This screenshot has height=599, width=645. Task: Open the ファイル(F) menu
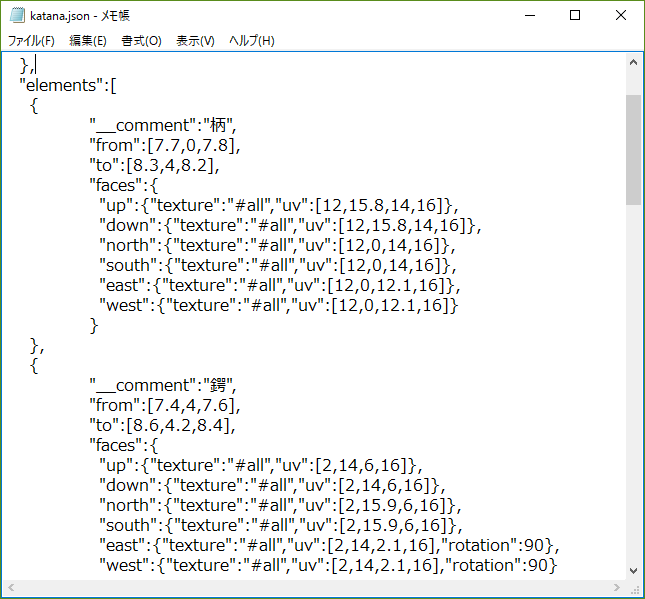[x=31, y=41]
